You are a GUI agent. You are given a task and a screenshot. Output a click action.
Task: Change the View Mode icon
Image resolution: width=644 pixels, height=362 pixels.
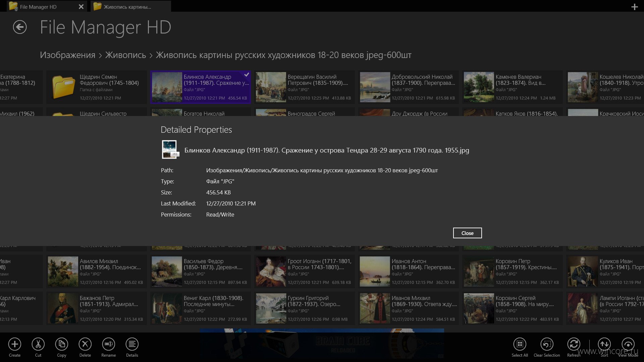click(x=628, y=344)
